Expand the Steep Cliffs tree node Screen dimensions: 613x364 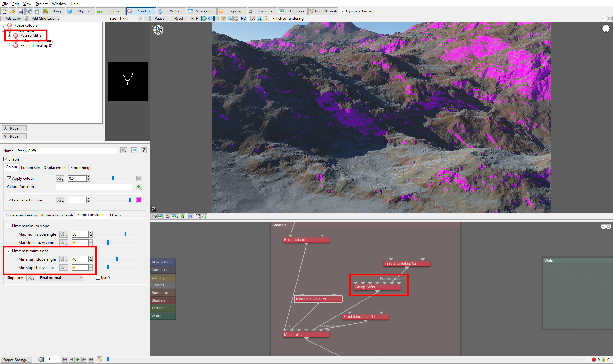coord(10,35)
